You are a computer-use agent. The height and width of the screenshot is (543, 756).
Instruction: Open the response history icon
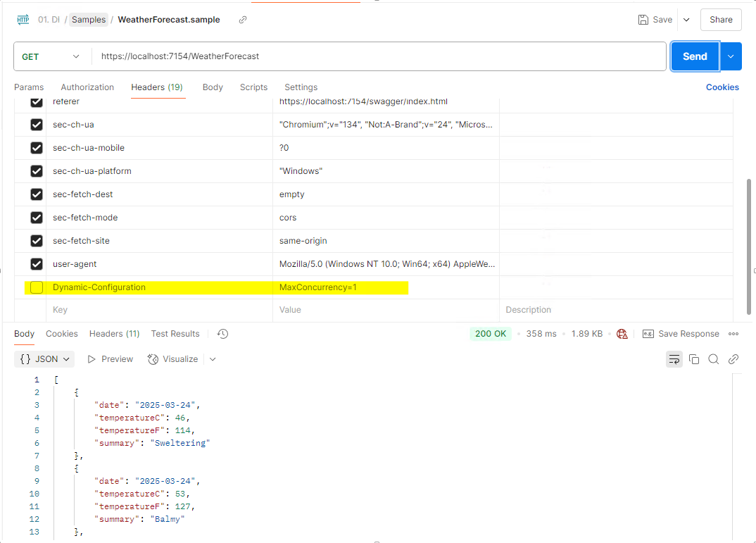pyautogui.click(x=222, y=334)
